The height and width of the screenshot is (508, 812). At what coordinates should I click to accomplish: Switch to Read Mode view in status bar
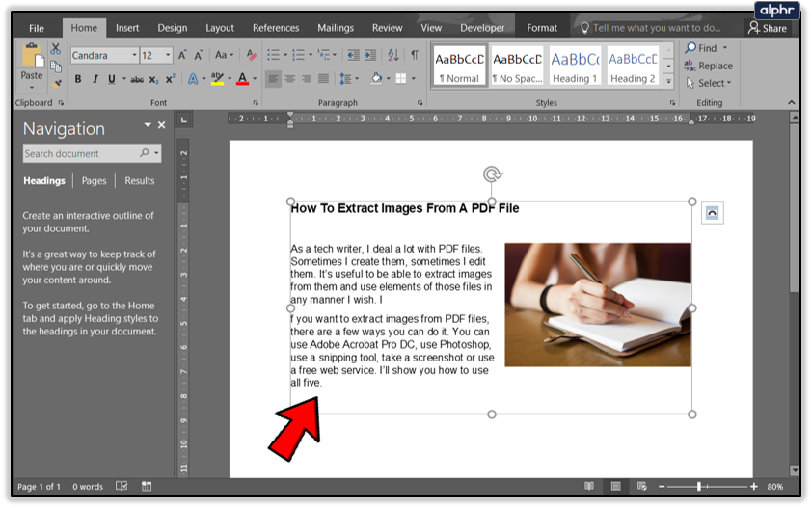(x=589, y=487)
